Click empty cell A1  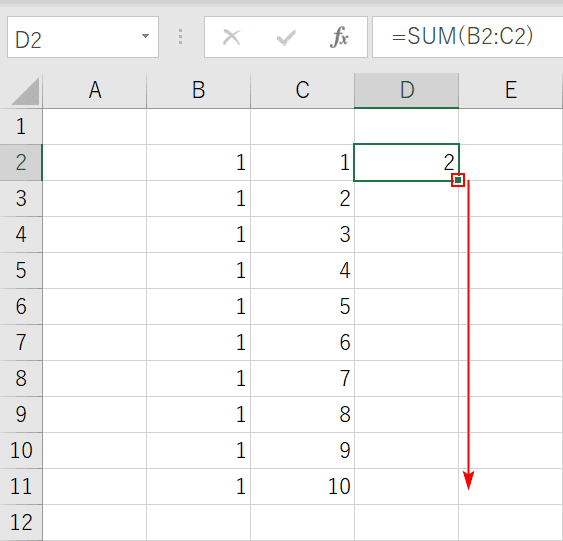tap(95, 126)
